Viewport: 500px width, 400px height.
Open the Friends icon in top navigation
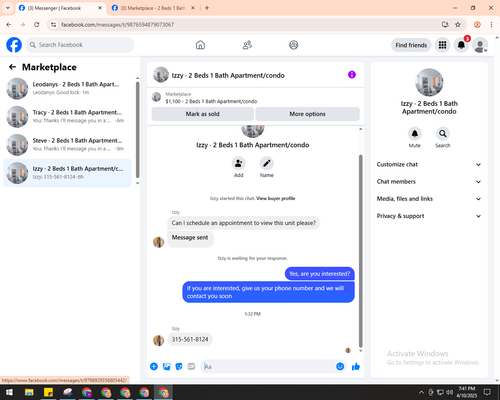pyautogui.click(x=247, y=45)
